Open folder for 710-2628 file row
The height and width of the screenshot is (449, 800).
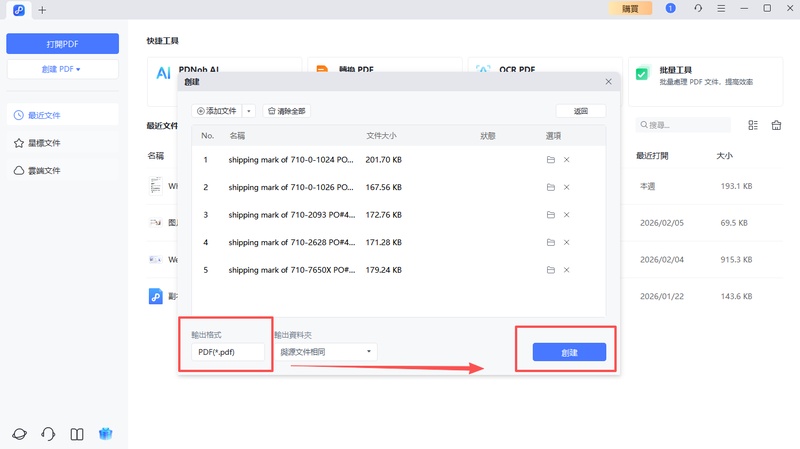click(x=551, y=242)
